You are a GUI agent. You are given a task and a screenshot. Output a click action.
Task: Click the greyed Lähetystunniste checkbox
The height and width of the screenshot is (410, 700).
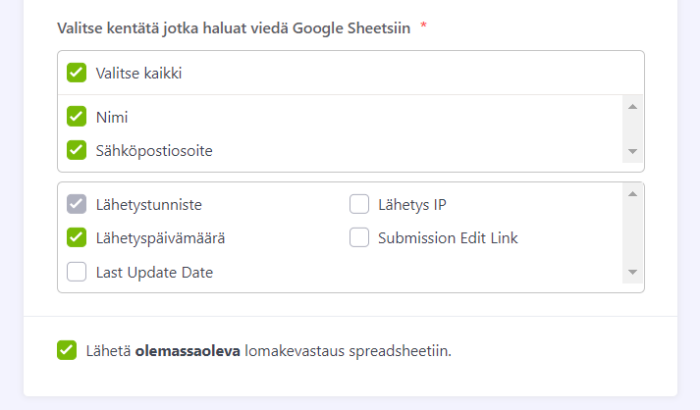77,205
